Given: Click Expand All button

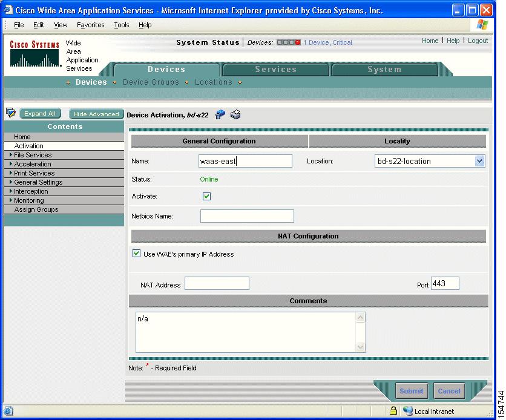Looking at the screenshot, I should pos(40,114).
